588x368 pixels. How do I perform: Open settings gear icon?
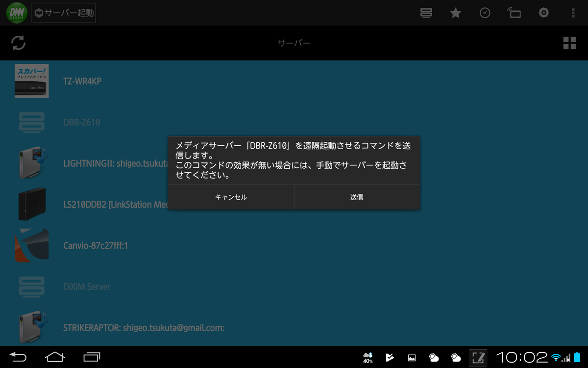click(544, 13)
